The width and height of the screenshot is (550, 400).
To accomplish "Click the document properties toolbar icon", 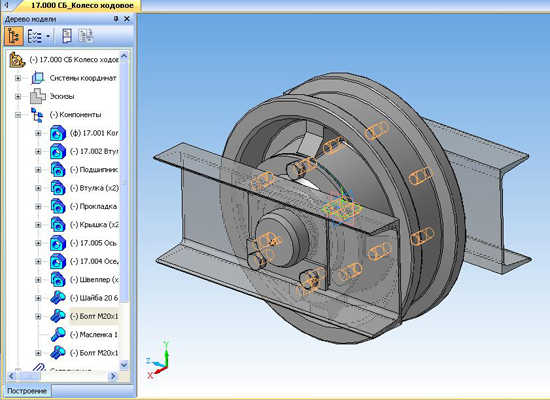I will 67,36.
